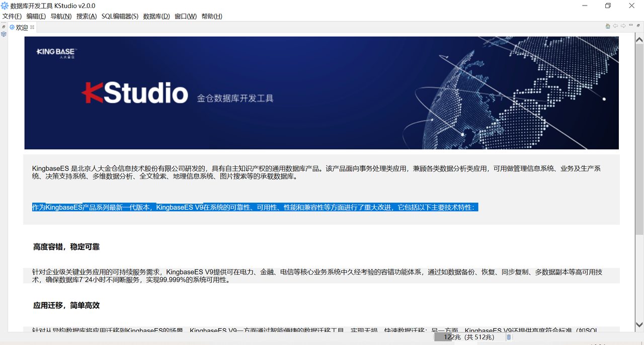Open the 编辑(E) menu
Screen dimensions: 644x345
coord(36,16)
